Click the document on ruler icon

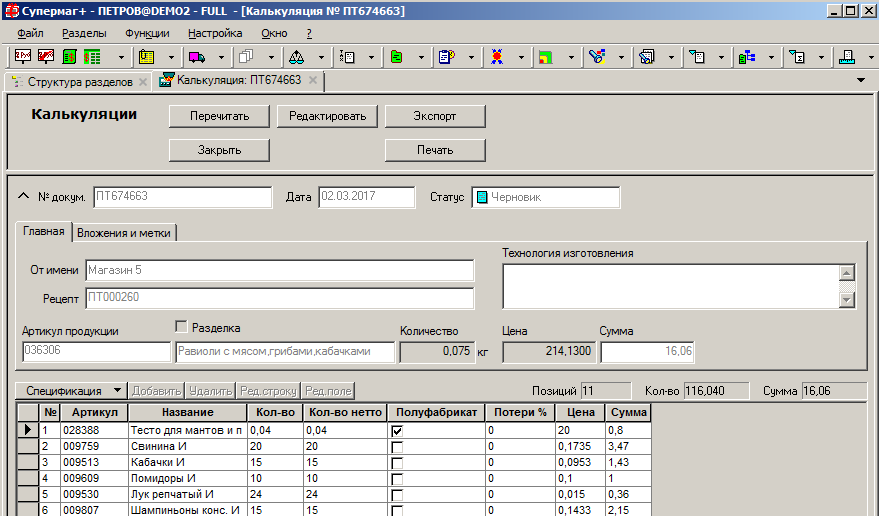point(847,57)
